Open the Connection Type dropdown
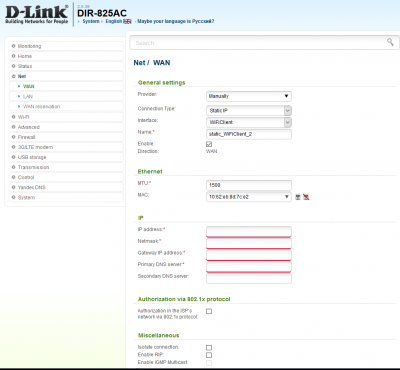 [x=249, y=111]
